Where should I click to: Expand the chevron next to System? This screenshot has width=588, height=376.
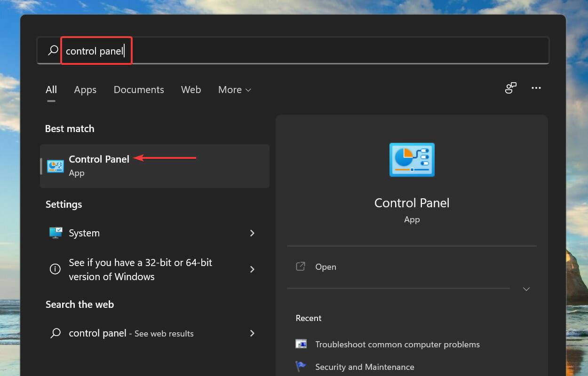(x=252, y=233)
